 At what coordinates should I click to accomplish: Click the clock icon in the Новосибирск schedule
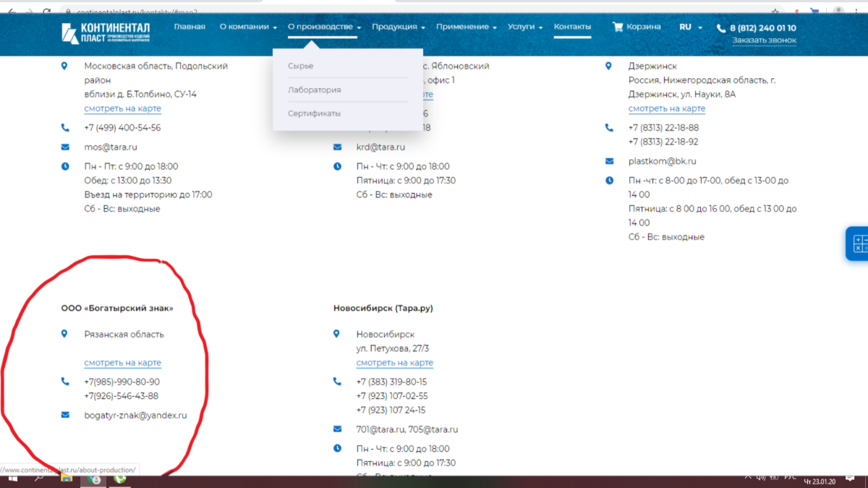[337, 449]
